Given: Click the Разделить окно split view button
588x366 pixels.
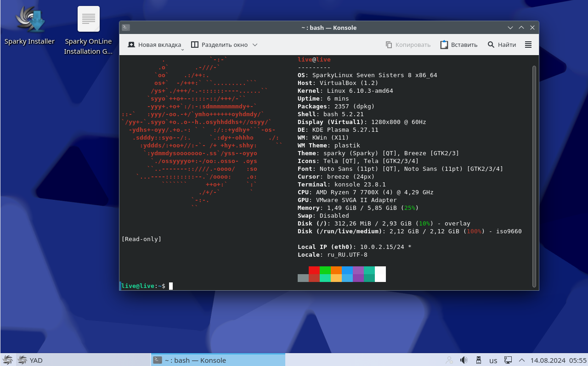Looking at the screenshot, I should tap(219, 45).
